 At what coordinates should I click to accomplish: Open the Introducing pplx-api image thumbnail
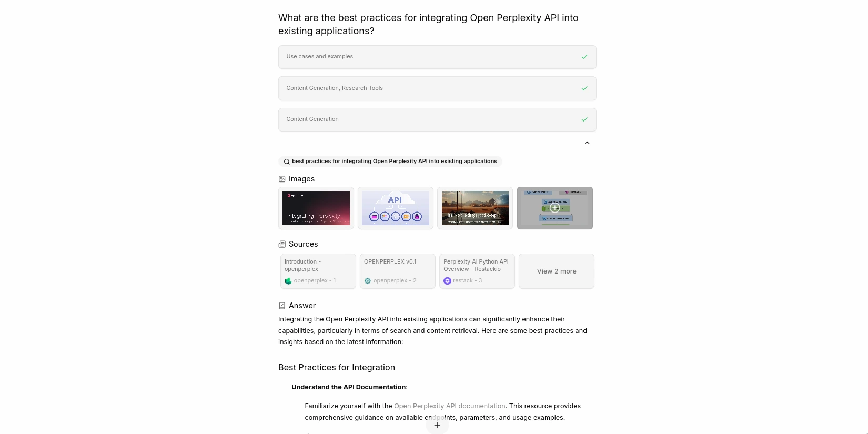[x=475, y=208]
